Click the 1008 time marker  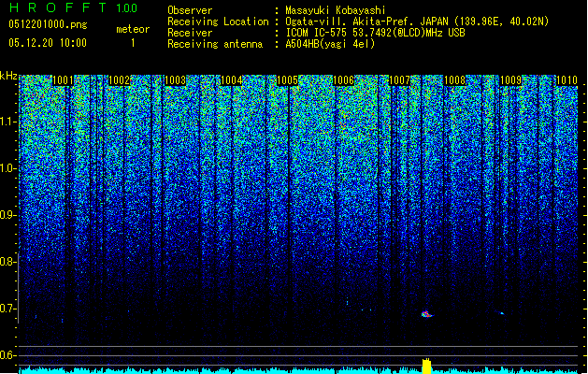tap(454, 80)
